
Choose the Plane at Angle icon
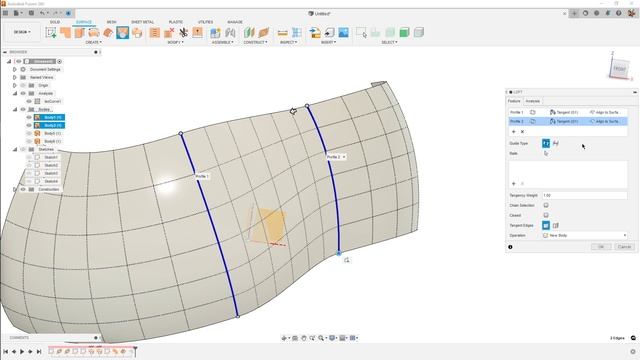tap(264, 33)
